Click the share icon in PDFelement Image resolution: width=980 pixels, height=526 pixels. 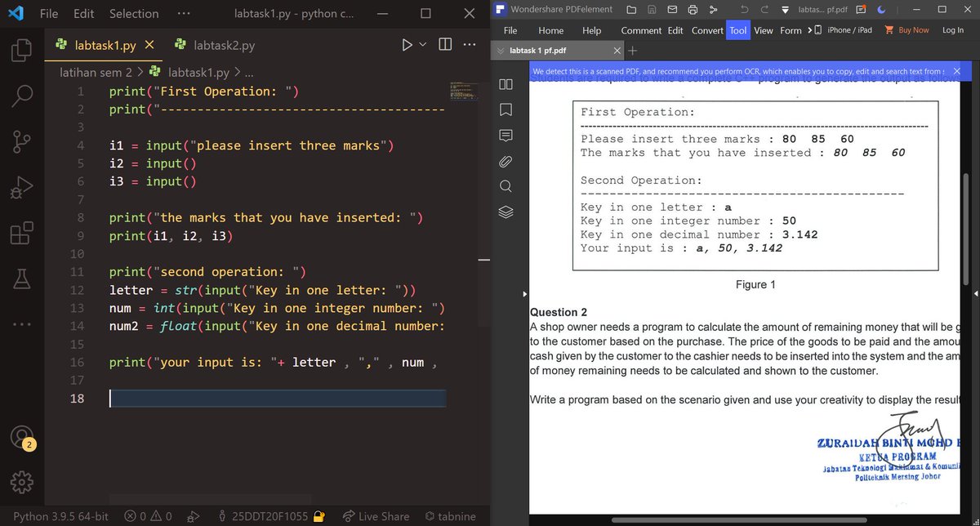tap(713, 9)
